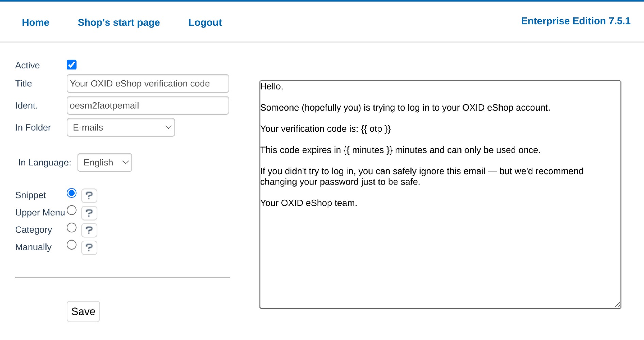This screenshot has height=340, width=644.
Task: Open help for the Upper Menu option
Action: (89, 213)
